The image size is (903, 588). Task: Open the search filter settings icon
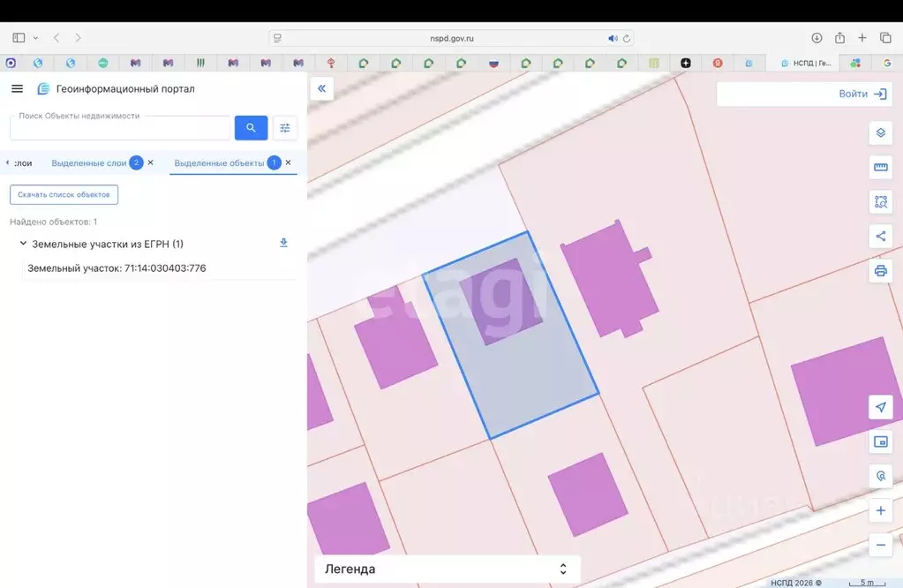click(x=285, y=128)
